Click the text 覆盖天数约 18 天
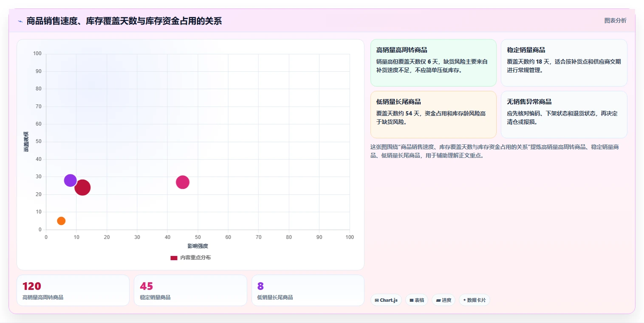 [529, 62]
